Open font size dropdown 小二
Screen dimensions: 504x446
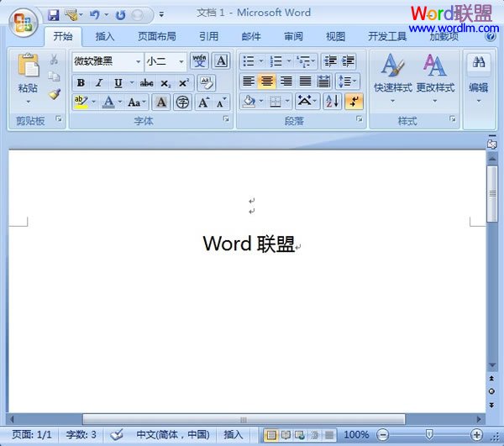point(181,61)
